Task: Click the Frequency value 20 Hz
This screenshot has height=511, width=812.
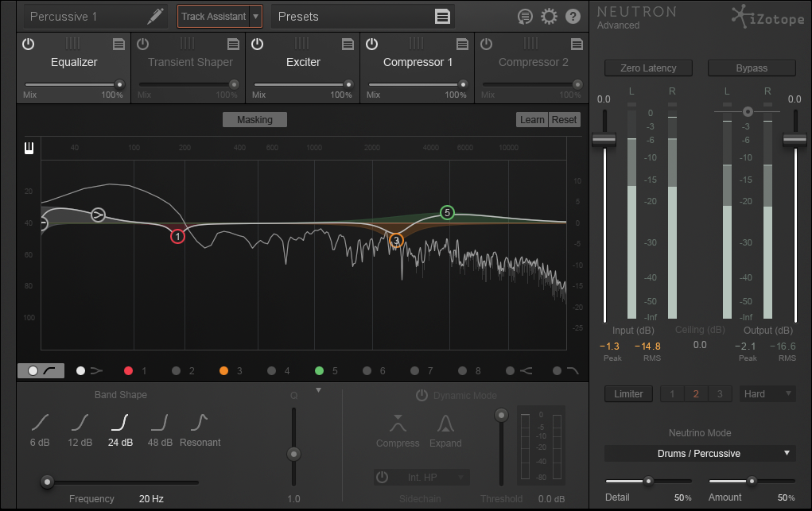Action: [x=151, y=499]
